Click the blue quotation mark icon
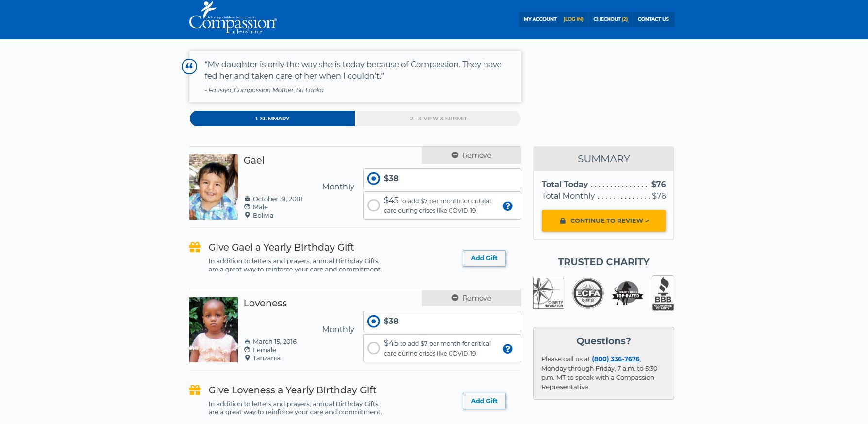Viewport: 868px width, 424px height. pyautogui.click(x=189, y=66)
